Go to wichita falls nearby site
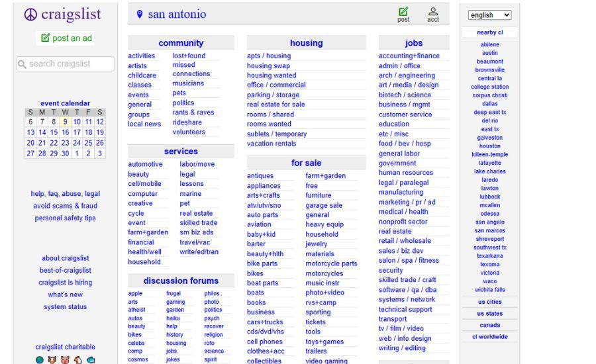596x364 pixels. 489,289
